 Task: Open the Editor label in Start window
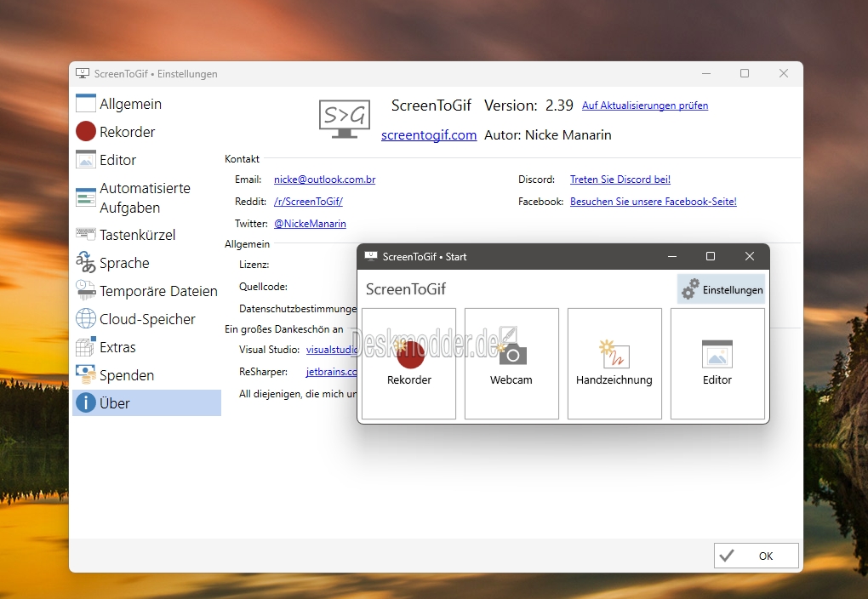[717, 380]
